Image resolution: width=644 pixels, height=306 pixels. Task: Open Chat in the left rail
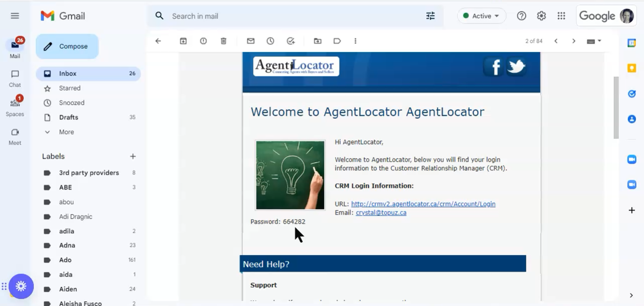pyautogui.click(x=15, y=78)
